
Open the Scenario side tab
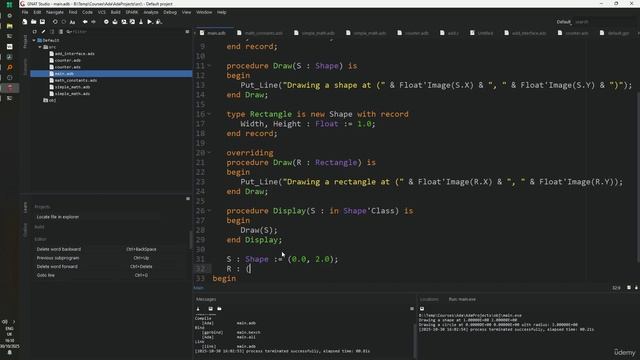pos(25,67)
